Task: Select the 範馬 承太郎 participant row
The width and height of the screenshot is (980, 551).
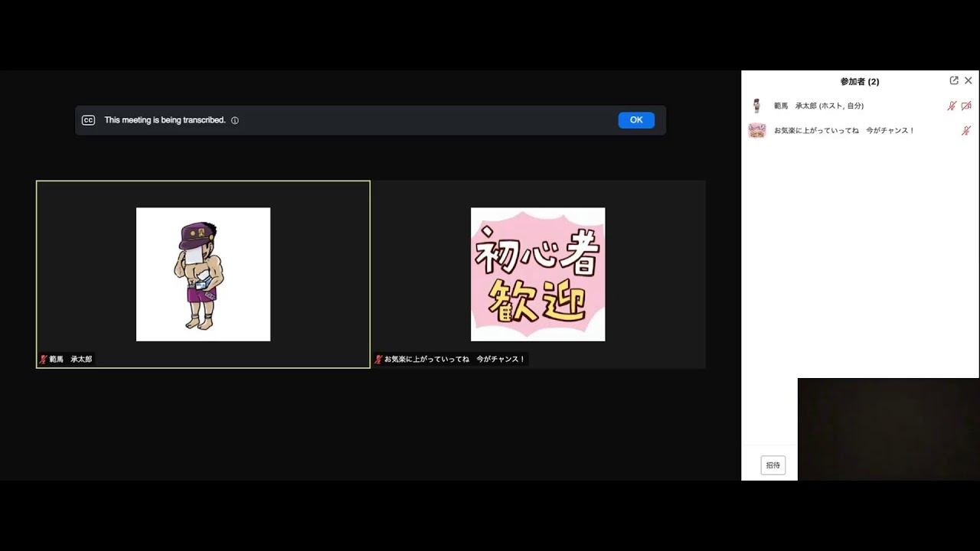Action: click(842, 106)
